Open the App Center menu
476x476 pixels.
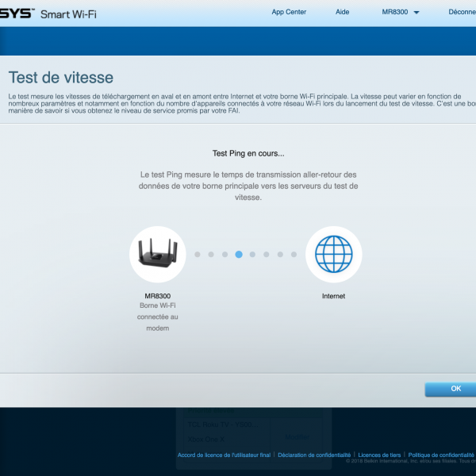[288, 12]
